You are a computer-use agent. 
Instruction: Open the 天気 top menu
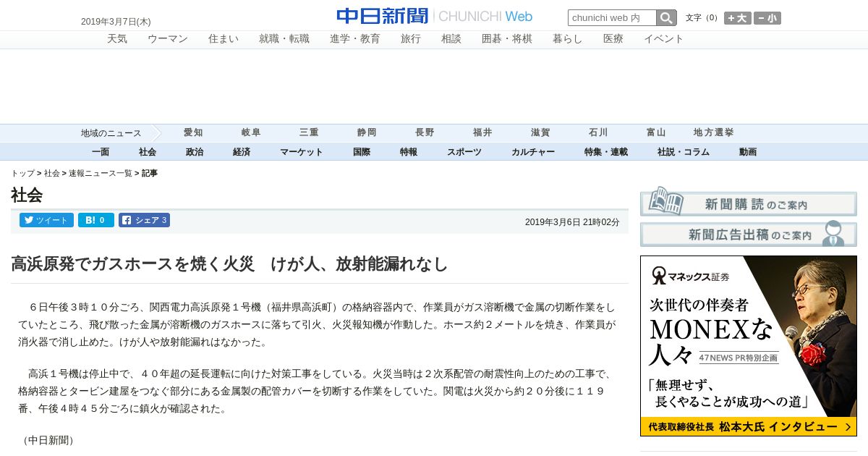(x=117, y=39)
